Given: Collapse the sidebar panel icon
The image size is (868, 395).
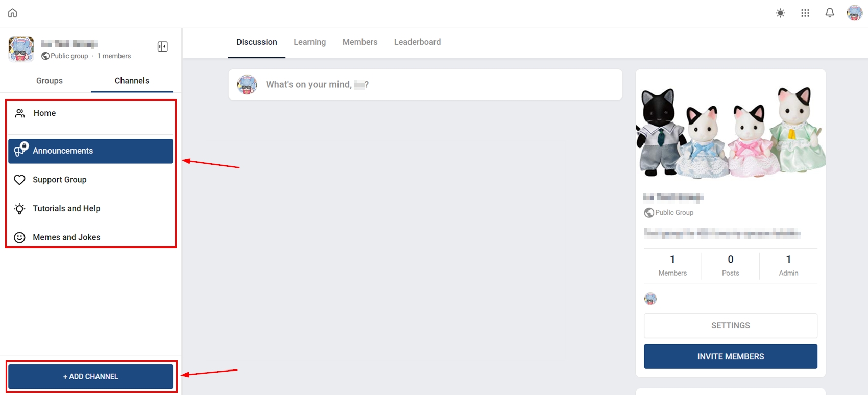Looking at the screenshot, I should (163, 46).
